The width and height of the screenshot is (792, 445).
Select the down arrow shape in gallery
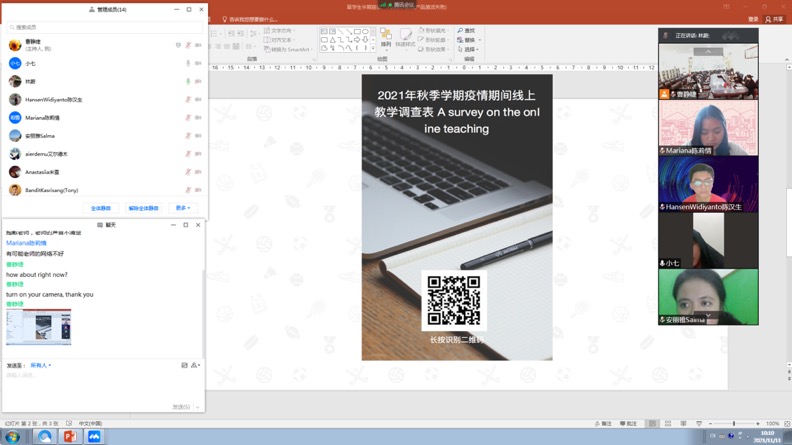(365, 39)
